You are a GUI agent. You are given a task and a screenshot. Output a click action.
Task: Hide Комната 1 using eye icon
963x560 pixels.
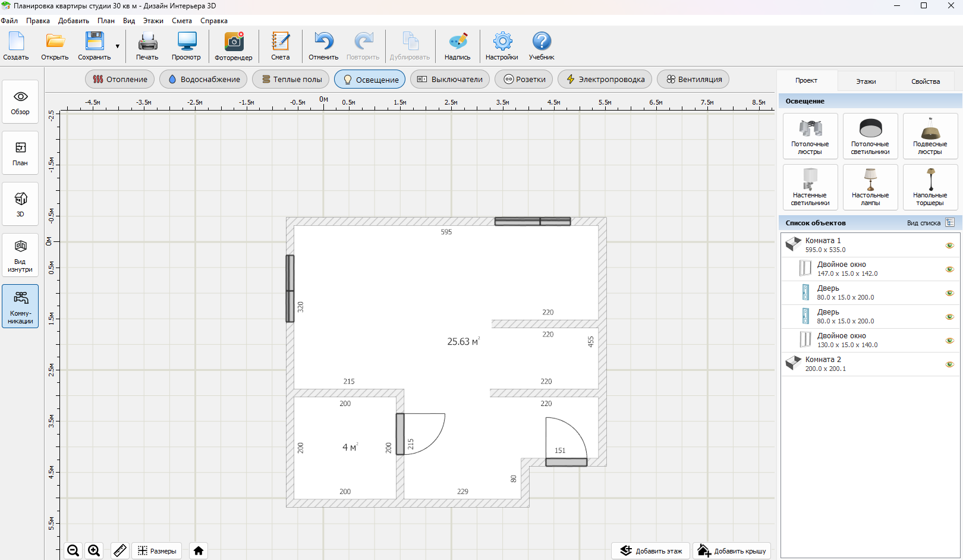tap(949, 246)
